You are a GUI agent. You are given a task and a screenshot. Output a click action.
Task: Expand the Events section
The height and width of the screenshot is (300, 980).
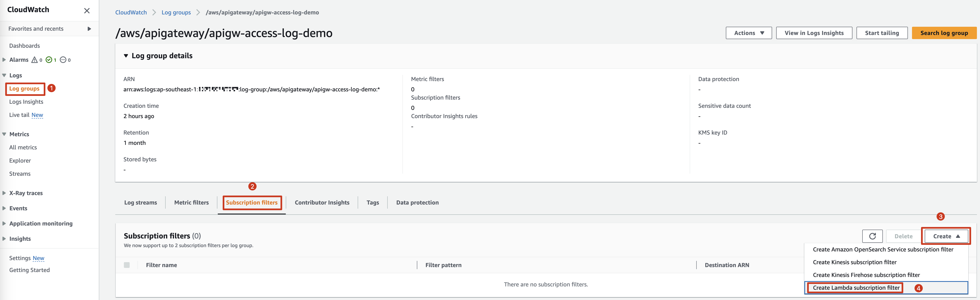(x=4, y=208)
